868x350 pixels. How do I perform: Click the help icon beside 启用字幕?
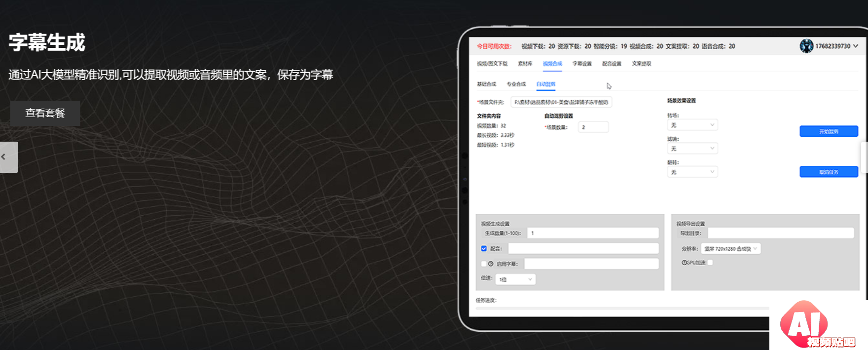click(491, 264)
